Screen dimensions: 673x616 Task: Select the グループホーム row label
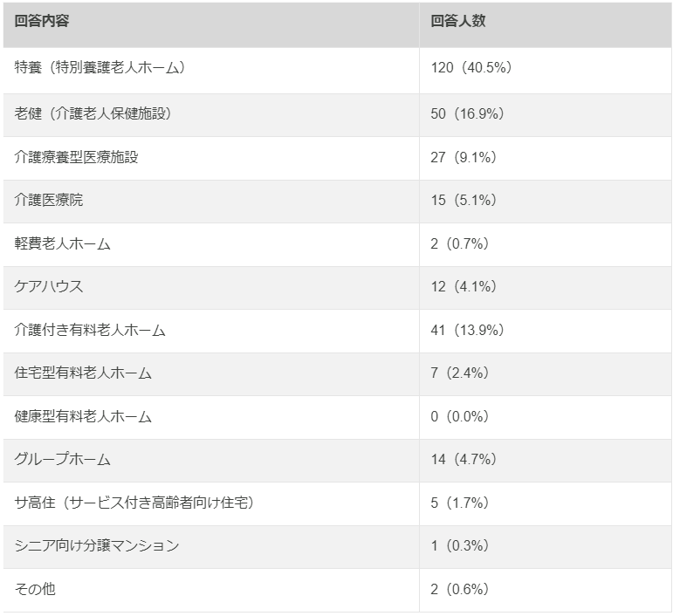63,460
